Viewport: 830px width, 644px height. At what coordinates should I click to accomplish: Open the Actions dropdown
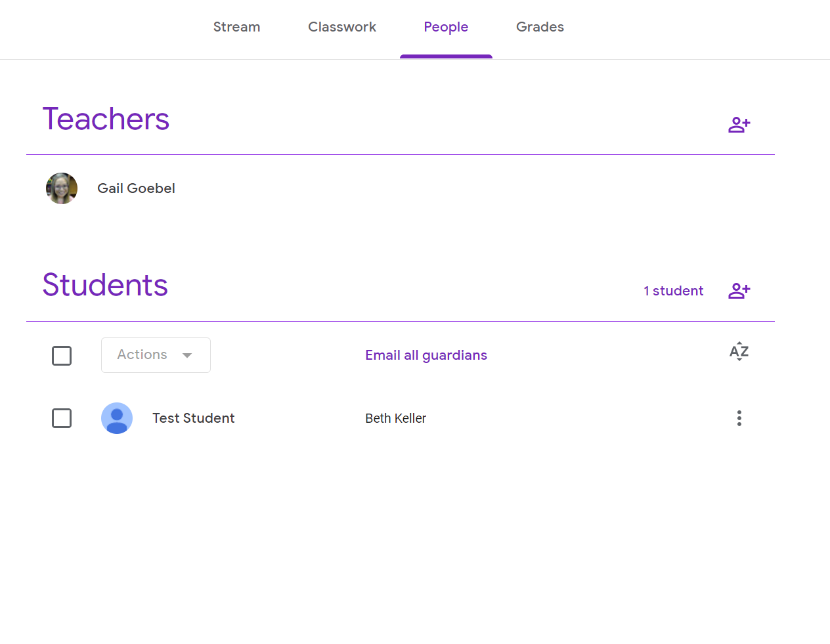point(156,355)
